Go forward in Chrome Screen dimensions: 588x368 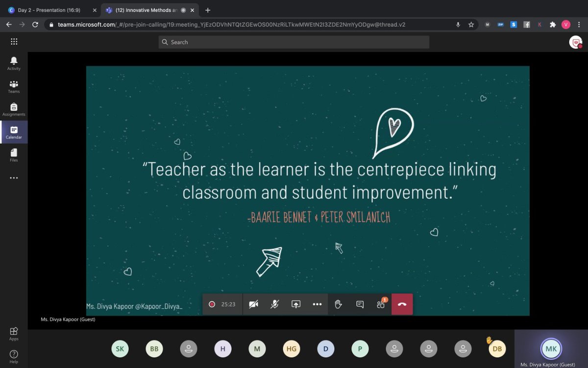[22, 25]
